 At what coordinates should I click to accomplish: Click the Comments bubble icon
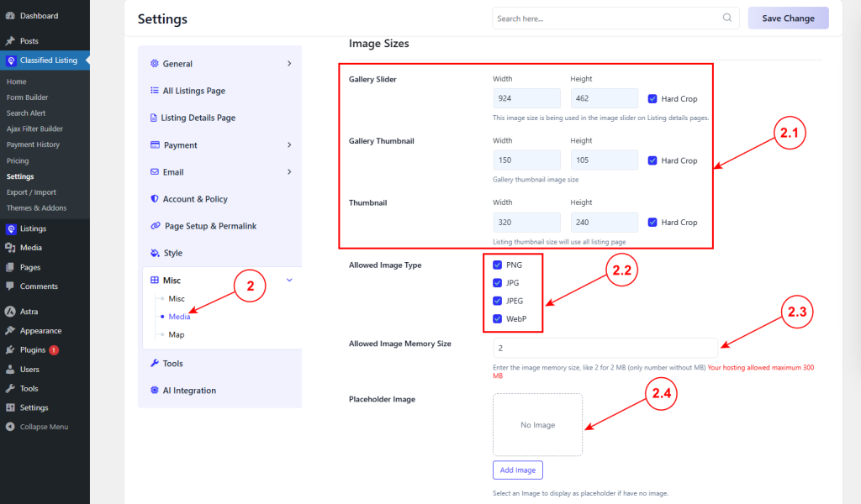10,286
